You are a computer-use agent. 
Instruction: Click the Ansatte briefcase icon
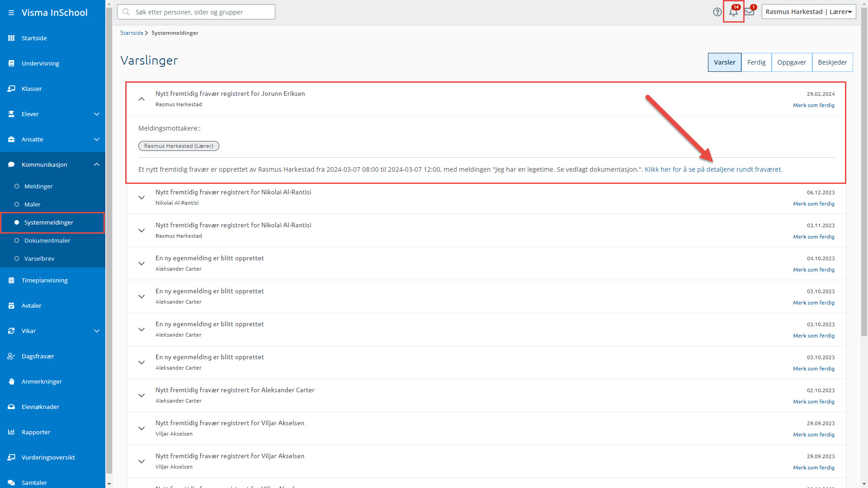pyautogui.click(x=11, y=139)
